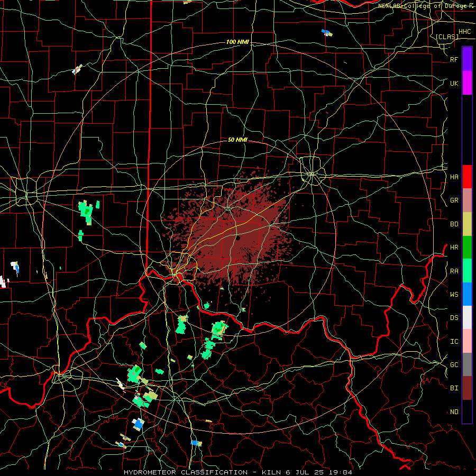Screen dimensions: 476x476
Task: Select the "IC" legend label
Action: tap(454, 342)
